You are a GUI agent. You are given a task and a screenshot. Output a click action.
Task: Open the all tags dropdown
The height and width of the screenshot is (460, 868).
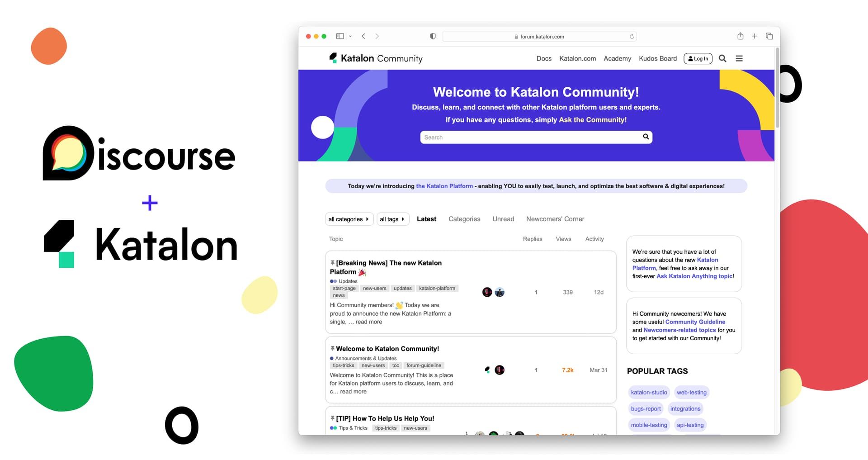pos(392,219)
